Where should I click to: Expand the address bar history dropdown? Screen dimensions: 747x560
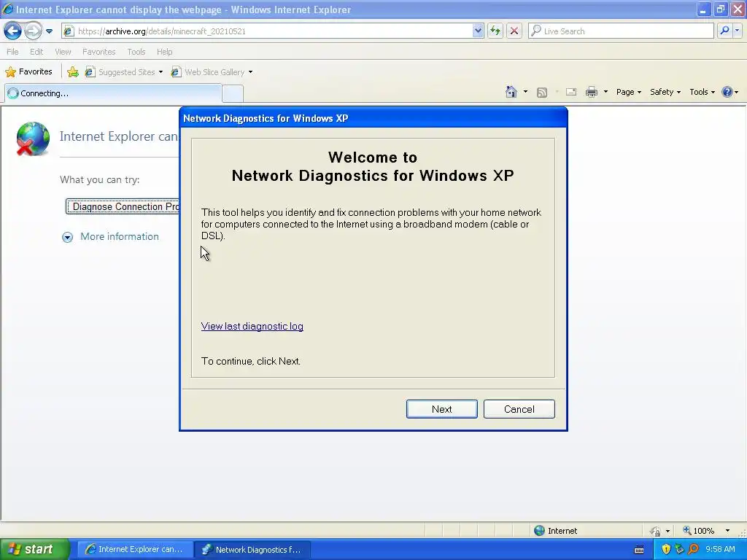point(478,31)
